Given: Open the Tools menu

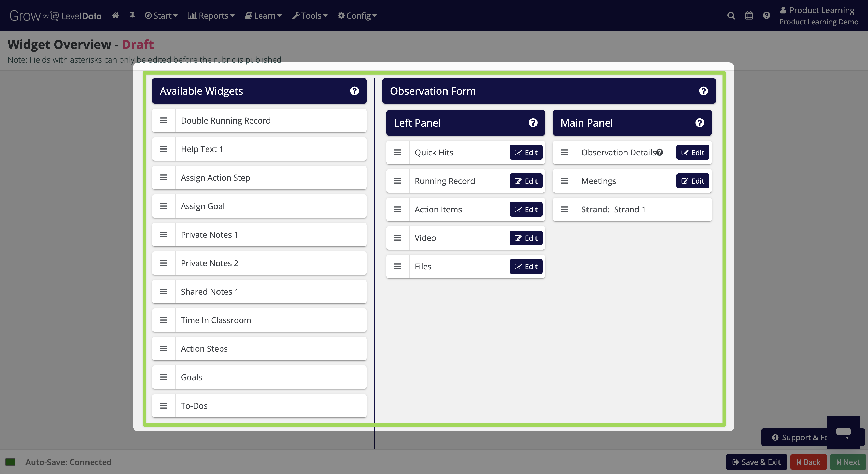Looking at the screenshot, I should tap(310, 16).
